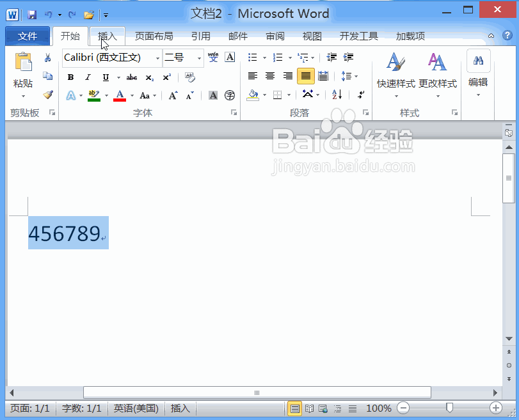Apply subscript formatting
This screenshot has width=519, height=420.
149,77
